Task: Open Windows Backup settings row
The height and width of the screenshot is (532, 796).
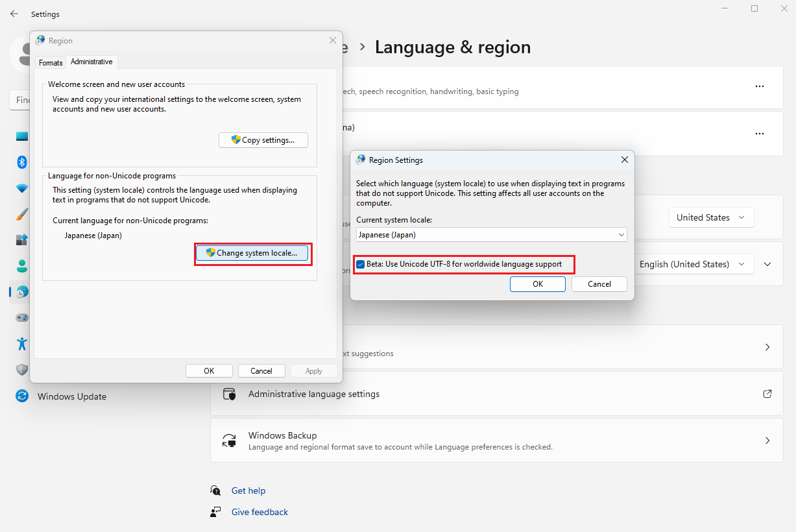Action: coord(497,441)
